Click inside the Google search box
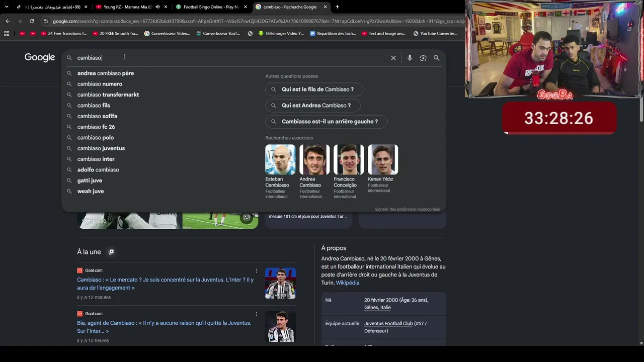Screen dimensions: 644x362 (231, 58)
